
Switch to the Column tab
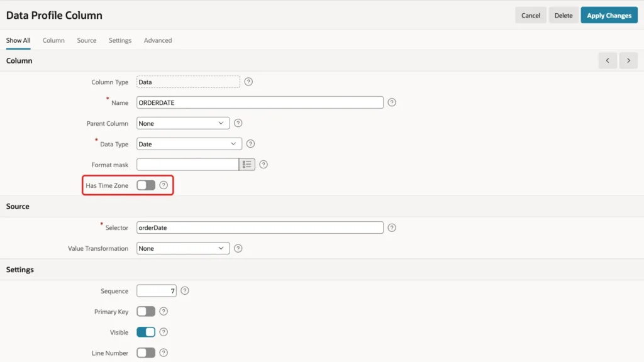click(53, 40)
